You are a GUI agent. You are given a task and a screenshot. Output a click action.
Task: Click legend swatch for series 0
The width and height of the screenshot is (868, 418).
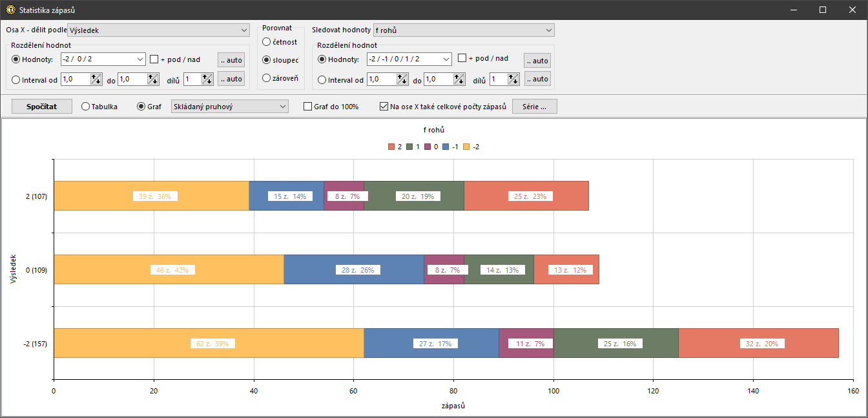(x=428, y=147)
